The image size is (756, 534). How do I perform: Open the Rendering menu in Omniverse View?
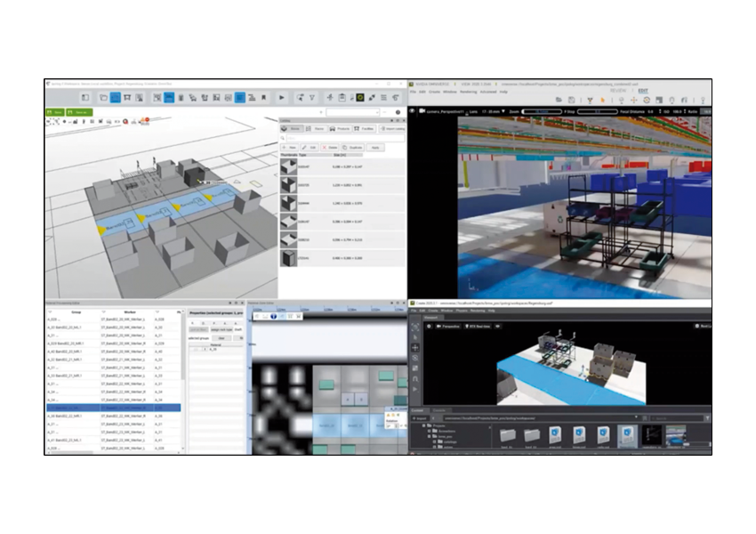click(x=468, y=92)
